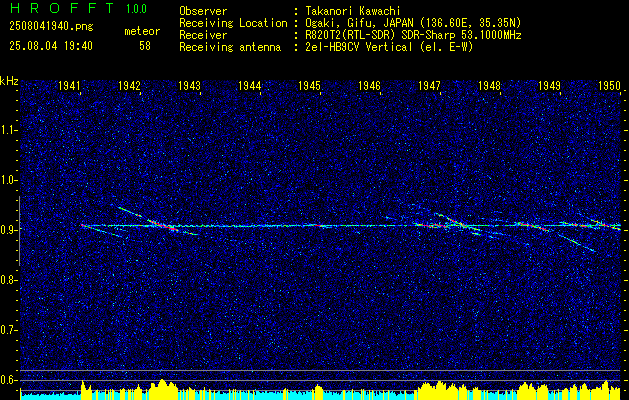Click the 1943 time marker
This screenshot has height=400, width=629.
[x=189, y=85]
